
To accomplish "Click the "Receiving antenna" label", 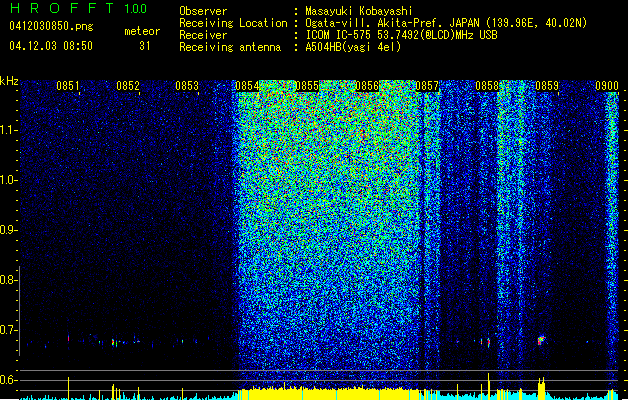I will (x=230, y=47).
